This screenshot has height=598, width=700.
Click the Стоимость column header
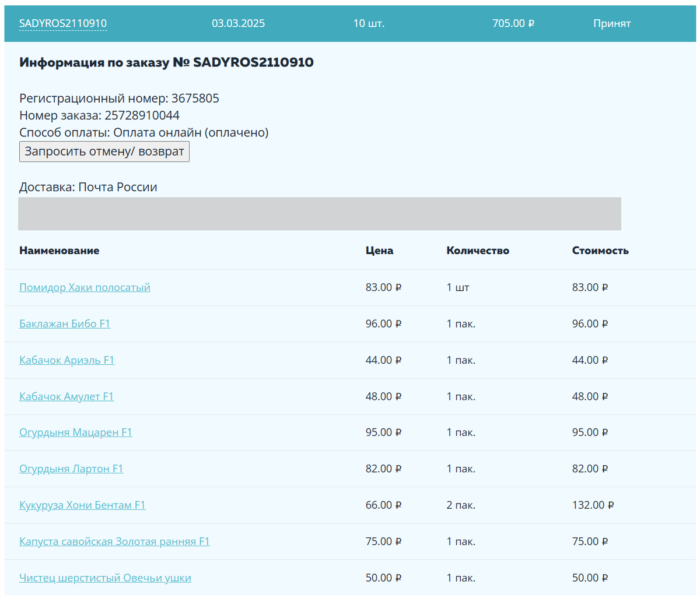point(600,251)
